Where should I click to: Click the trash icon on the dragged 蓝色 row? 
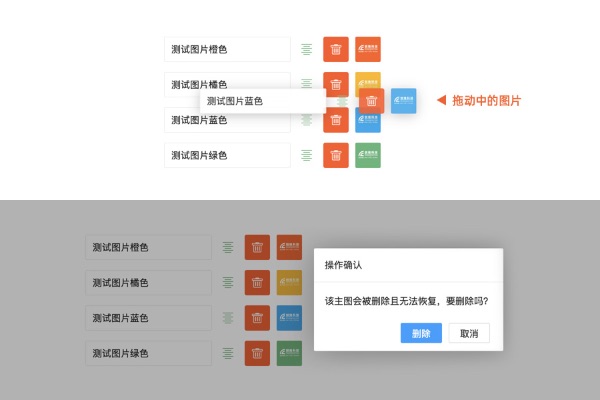pyautogui.click(x=372, y=101)
